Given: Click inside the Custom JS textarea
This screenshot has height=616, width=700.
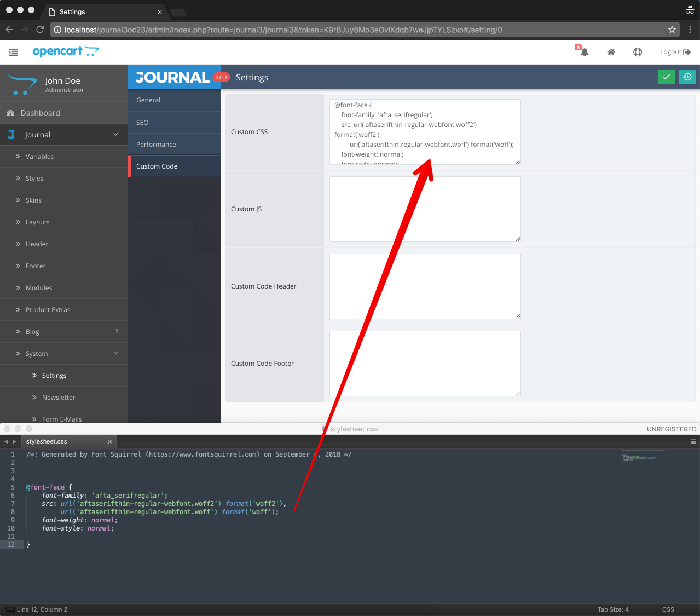Looking at the screenshot, I should point(425,209).
